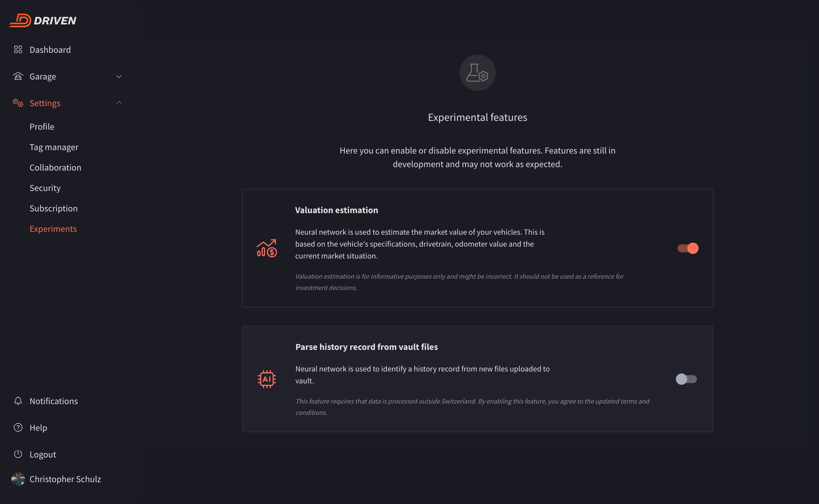Disable the Valuation estimation toggle
Viewport: 819px width, 504px height.
688,248
